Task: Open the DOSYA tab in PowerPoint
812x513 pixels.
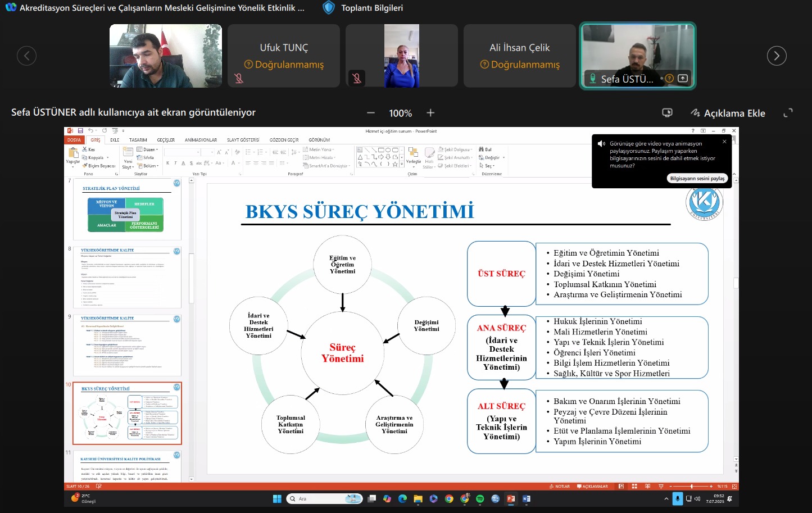Action: [x=74, y=140]
